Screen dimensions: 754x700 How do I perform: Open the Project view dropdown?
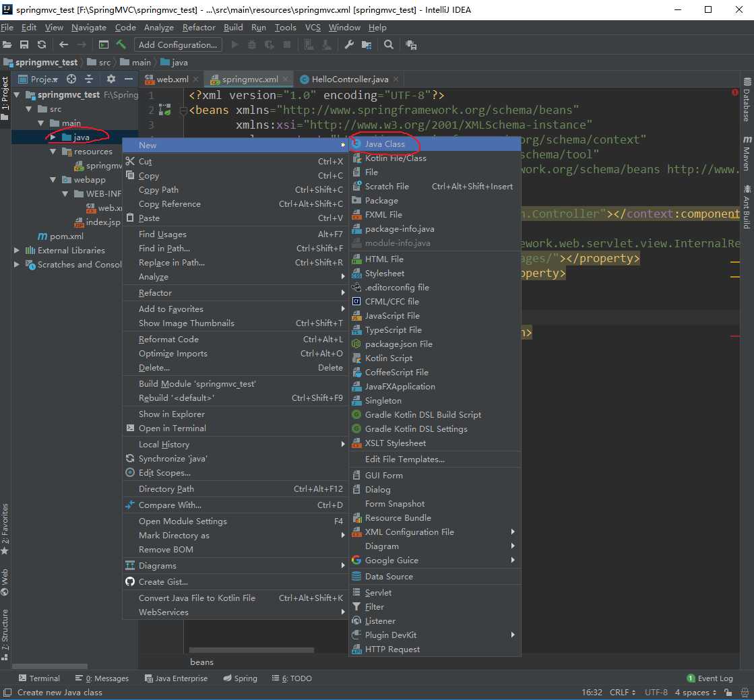click(x=38, y=79)
